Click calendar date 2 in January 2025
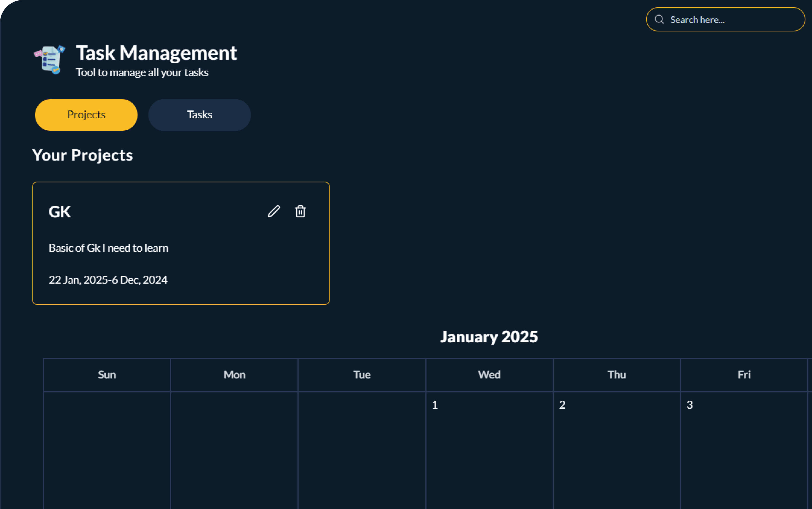The image size is (812, 509). (x=561, y=405)
